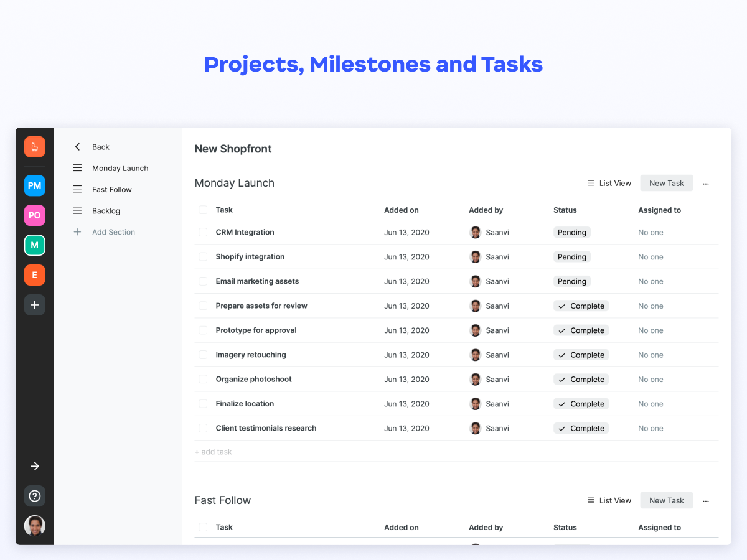The image size is (747, 560).
Task: Select all tasks checkbox in Monday Launch header
Action: tap(203, 210)
